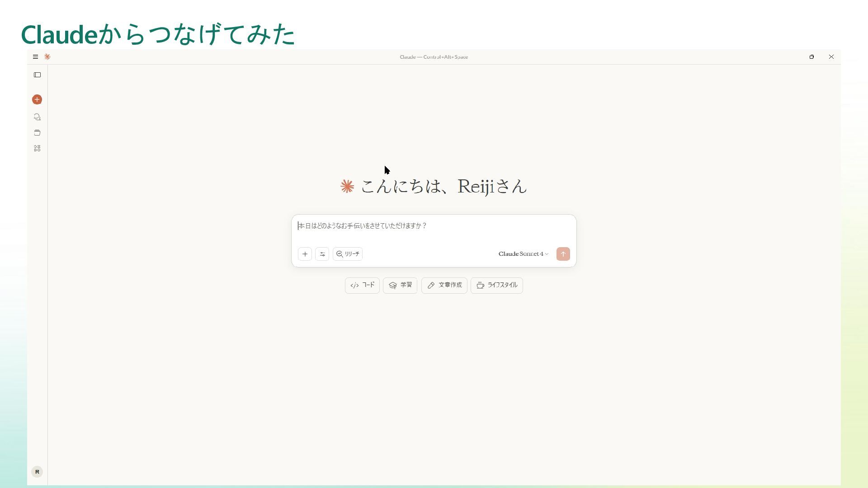Enable the リサーチ research button
868x488 pixels.
(x=348, y=254)
